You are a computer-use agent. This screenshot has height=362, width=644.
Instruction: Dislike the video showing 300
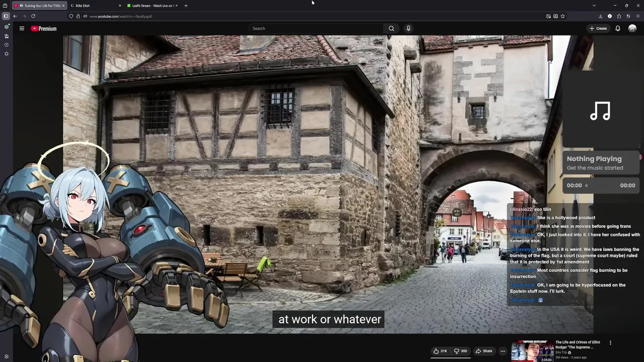[460, 351]
